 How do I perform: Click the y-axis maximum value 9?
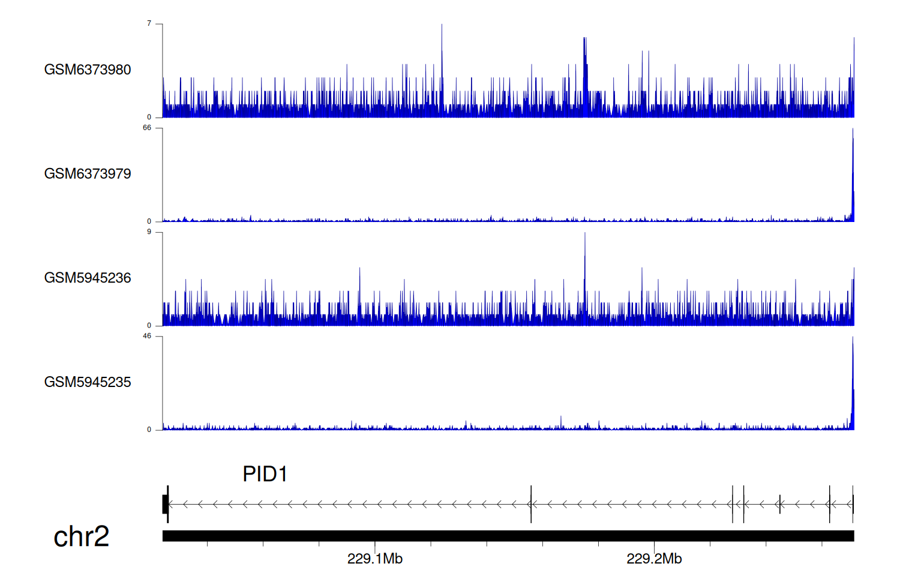(x=149, y=232)
